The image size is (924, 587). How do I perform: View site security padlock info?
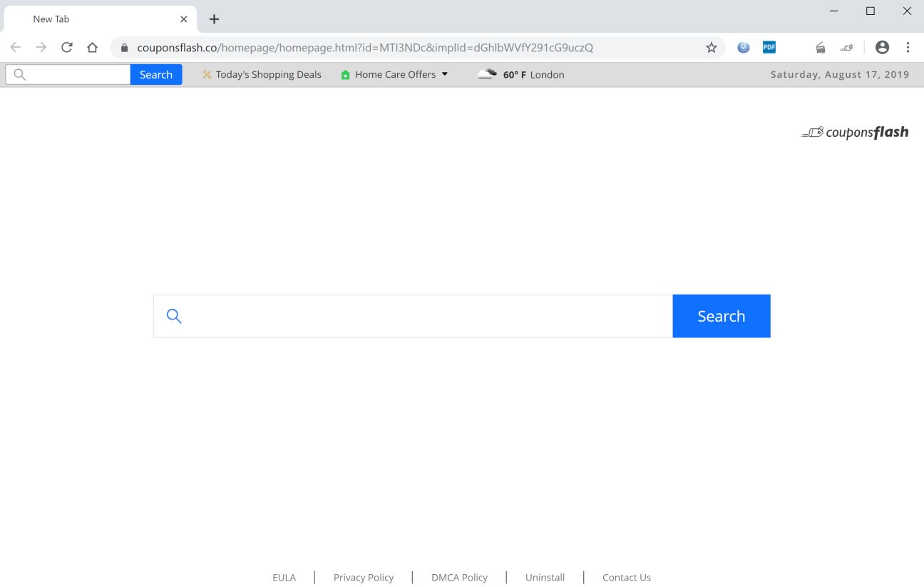coord(124,48)
